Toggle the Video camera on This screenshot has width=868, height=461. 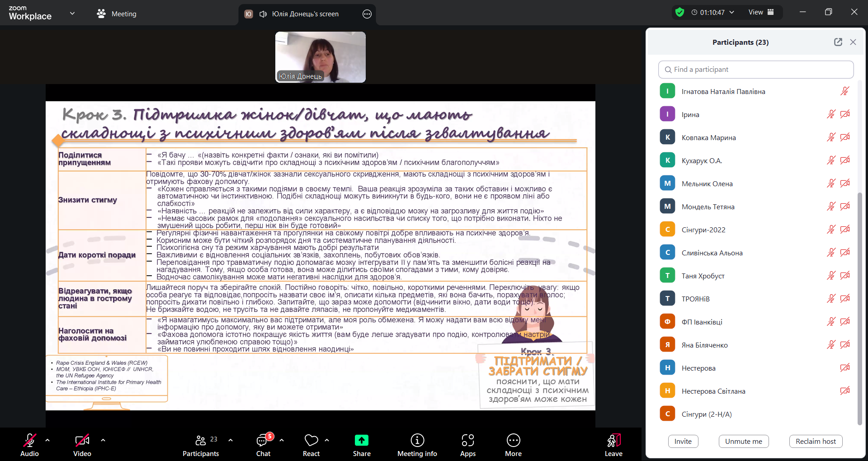[82, 441]
